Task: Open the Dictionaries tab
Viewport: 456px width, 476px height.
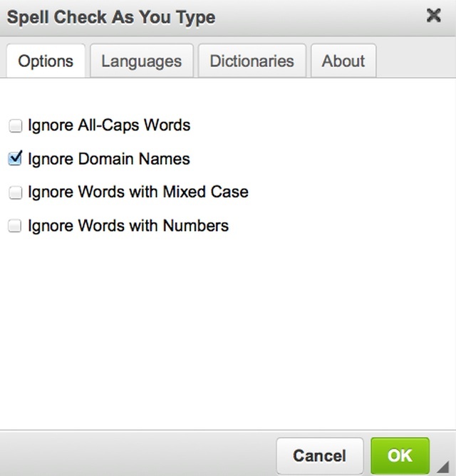Action: (252, 61)
